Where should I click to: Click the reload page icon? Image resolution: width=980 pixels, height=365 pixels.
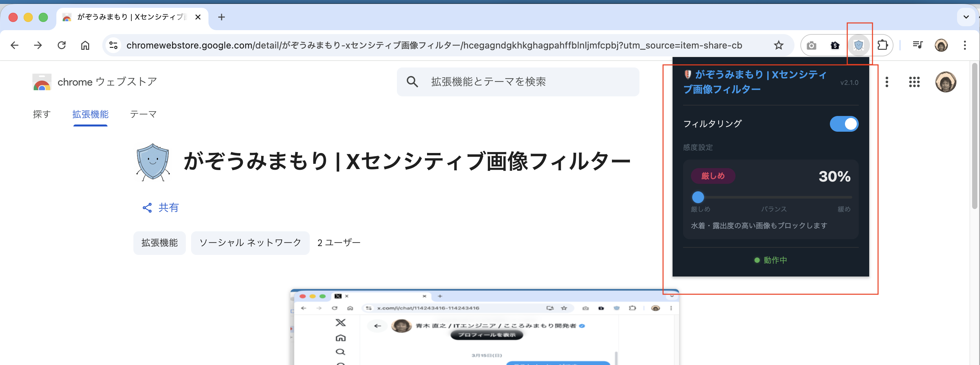point(62,45)
